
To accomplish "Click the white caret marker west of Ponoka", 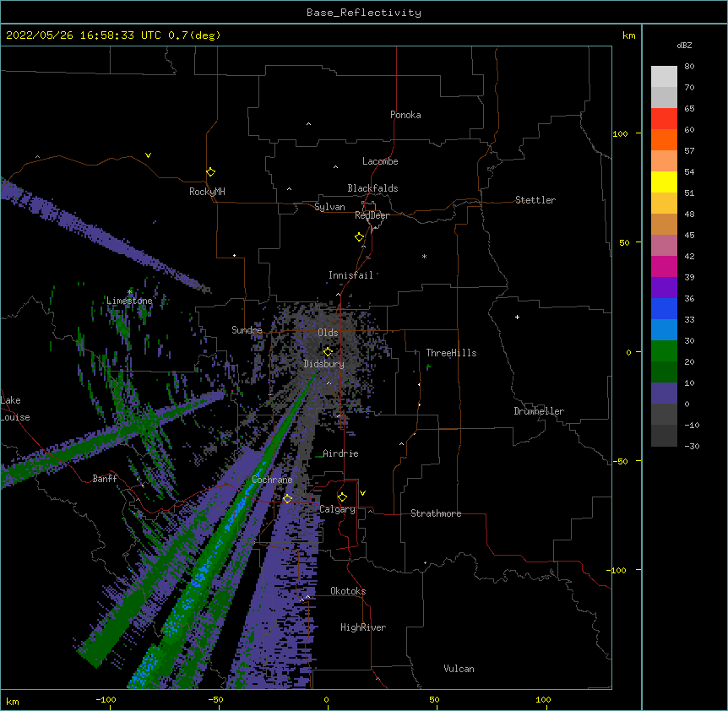I will [x=308, y=124].
